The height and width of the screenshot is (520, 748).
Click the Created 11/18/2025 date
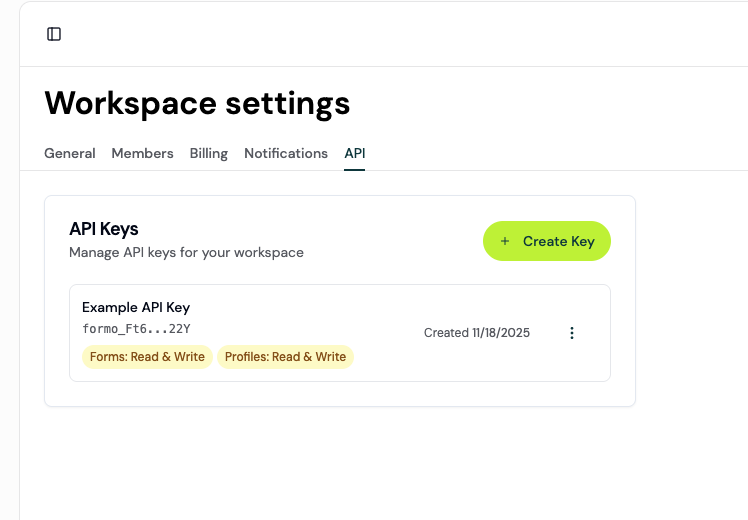click(477, 333)
